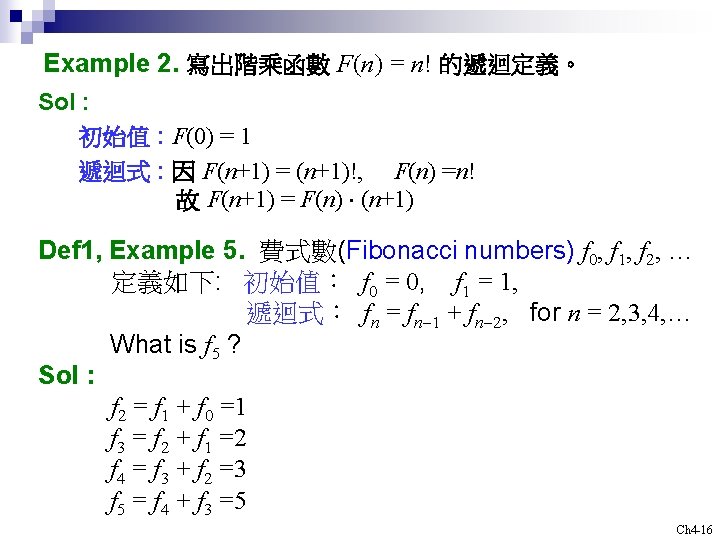Select the blue 初始值 label above 遞迴式
Image resolution: width=720 pixels, height=540 pixels.
[114, 136]
